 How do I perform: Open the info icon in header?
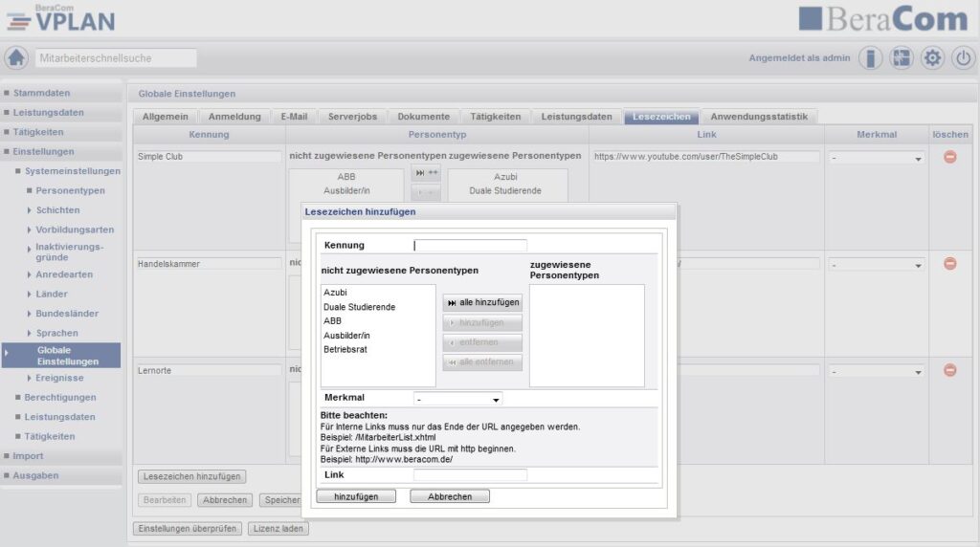[870, 58]
